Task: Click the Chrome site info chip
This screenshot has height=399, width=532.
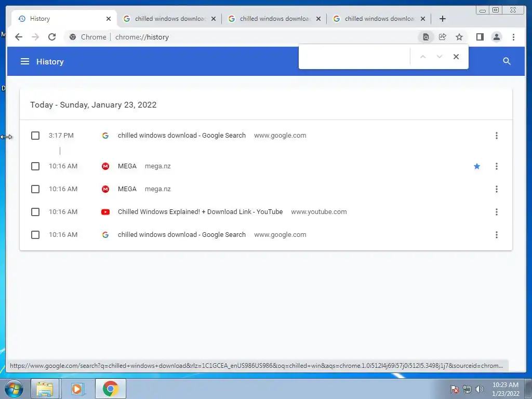Action: 88,37
